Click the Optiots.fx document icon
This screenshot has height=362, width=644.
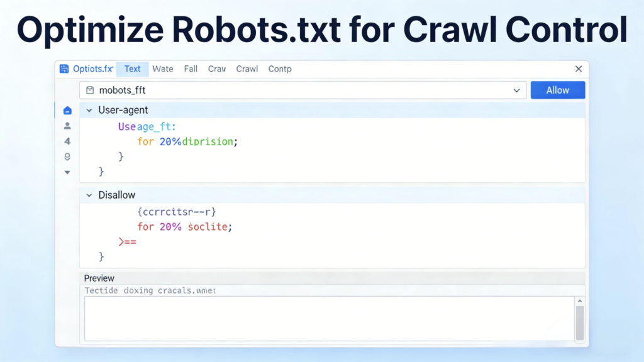tap(64, 69)
